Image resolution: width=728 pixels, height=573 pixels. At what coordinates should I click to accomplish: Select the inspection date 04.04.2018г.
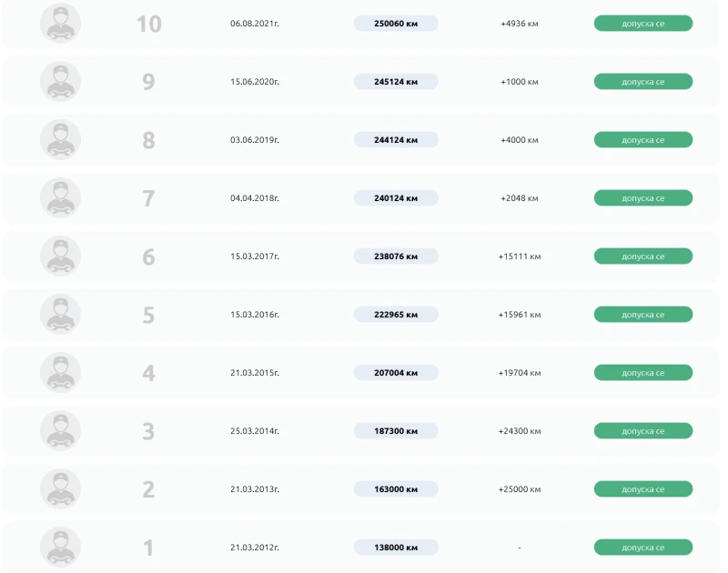point(255,198)
